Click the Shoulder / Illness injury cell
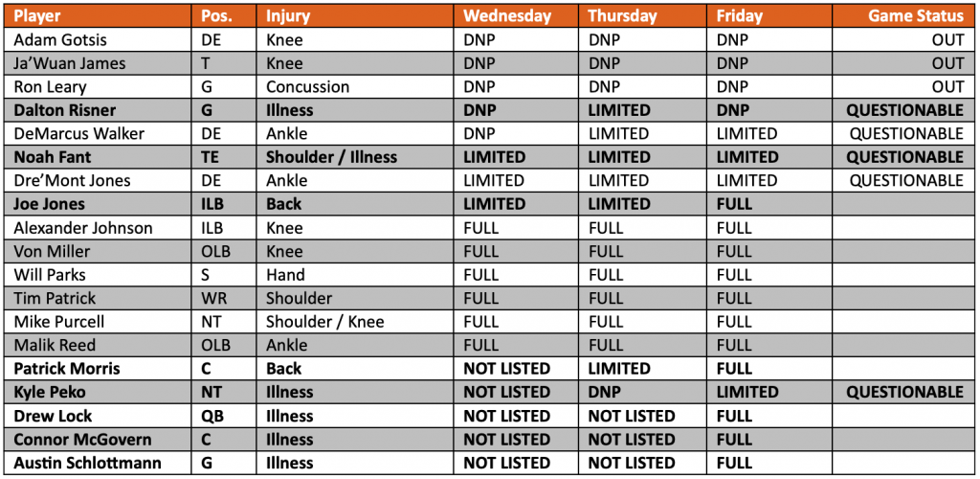Viewport: 980px width, 479px height. (331, 157)
